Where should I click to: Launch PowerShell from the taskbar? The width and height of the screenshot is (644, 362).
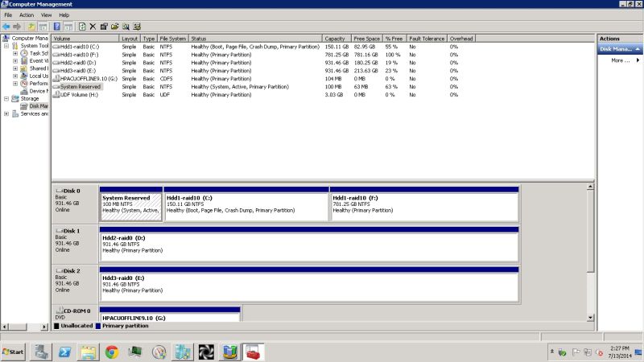64,352
